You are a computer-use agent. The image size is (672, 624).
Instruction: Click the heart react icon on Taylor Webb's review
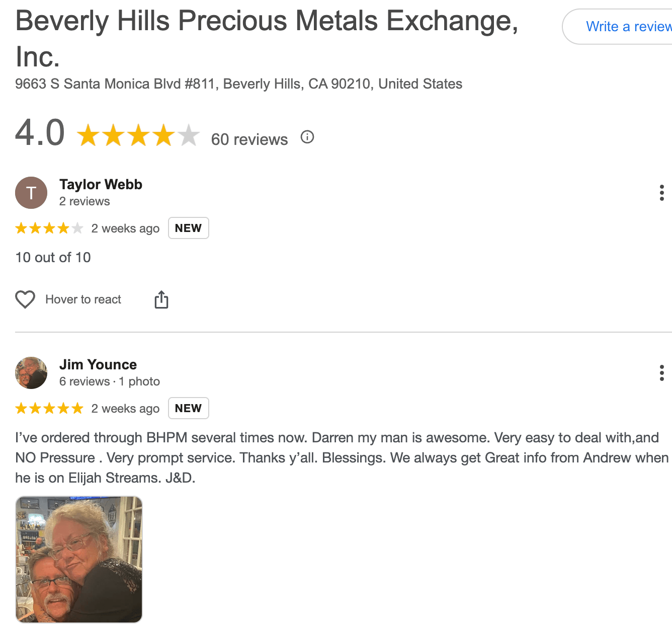(x=25, y=299)
